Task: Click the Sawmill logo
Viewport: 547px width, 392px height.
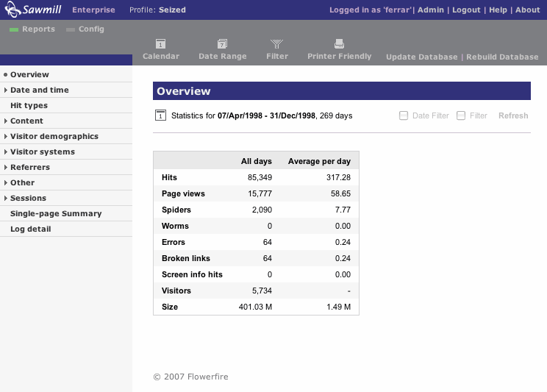Action: tap(33, 10)
